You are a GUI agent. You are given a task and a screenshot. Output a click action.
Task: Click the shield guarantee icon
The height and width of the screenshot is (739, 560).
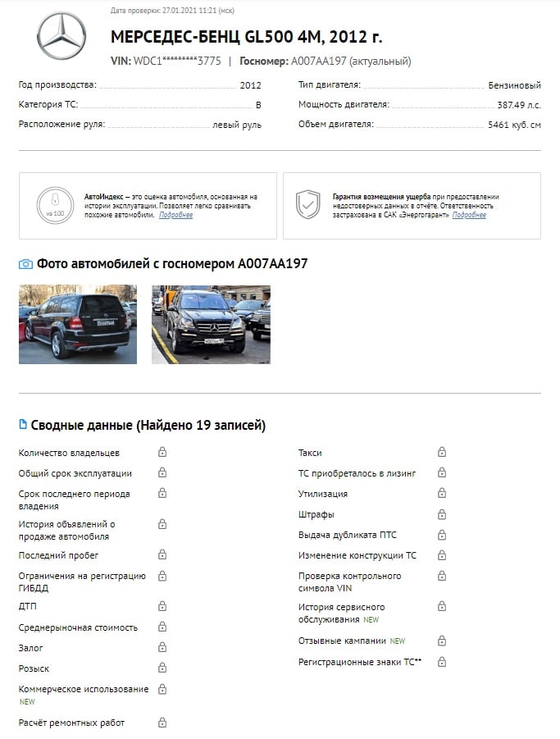pos(308,204)
